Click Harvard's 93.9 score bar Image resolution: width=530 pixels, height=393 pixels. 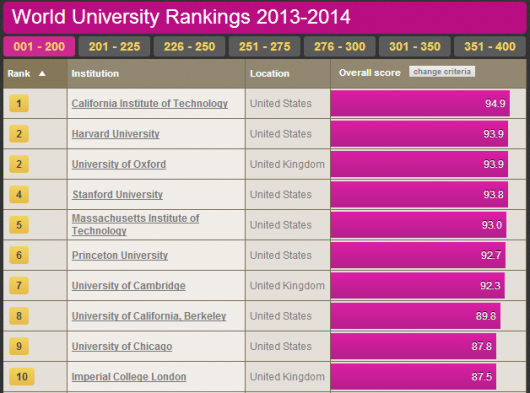point(419,134)
